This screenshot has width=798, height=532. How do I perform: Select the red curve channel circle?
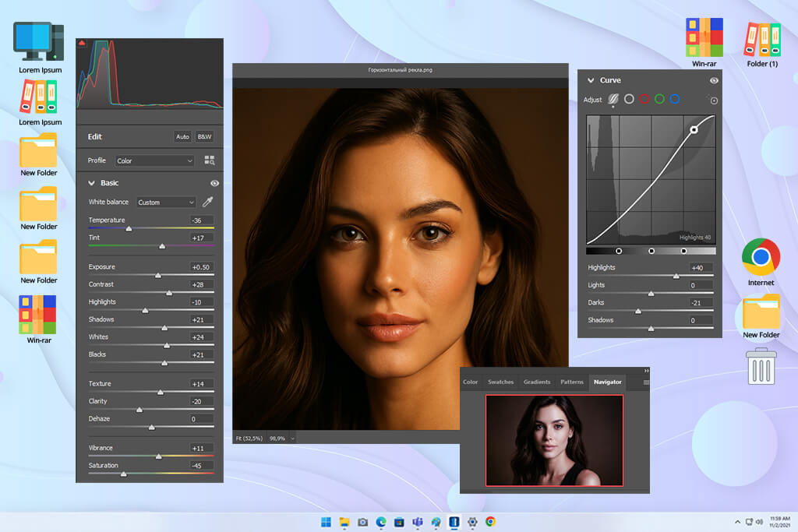coord(644,99)
